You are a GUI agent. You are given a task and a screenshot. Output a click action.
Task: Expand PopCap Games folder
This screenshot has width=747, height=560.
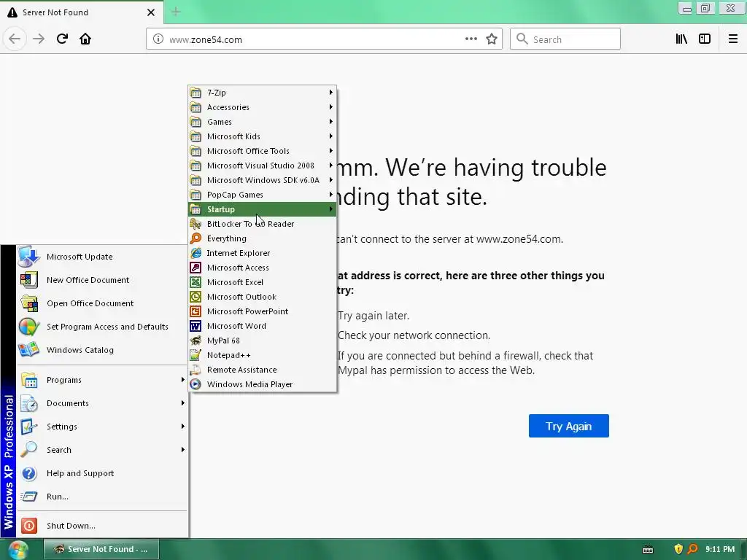(263, 194)
